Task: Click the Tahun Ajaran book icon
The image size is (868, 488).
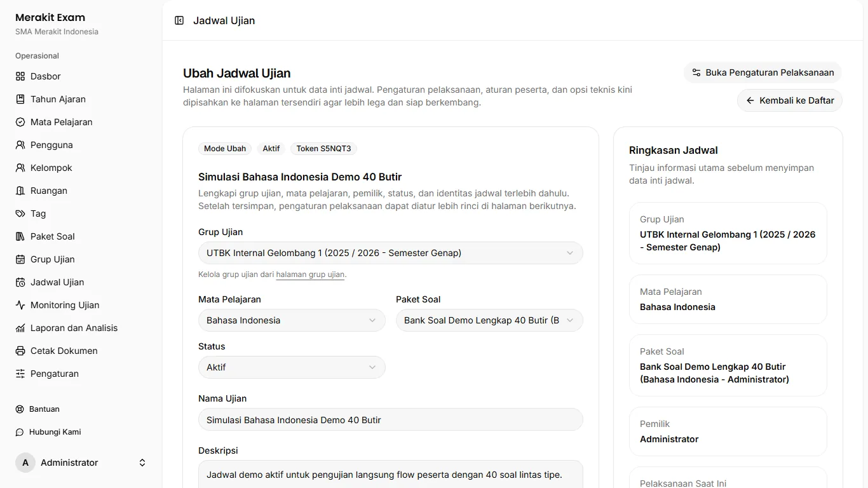Action: [20, 99]
